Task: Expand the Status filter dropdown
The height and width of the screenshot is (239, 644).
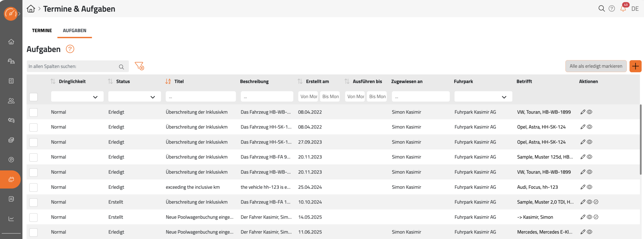Action: tap(135, 97)
